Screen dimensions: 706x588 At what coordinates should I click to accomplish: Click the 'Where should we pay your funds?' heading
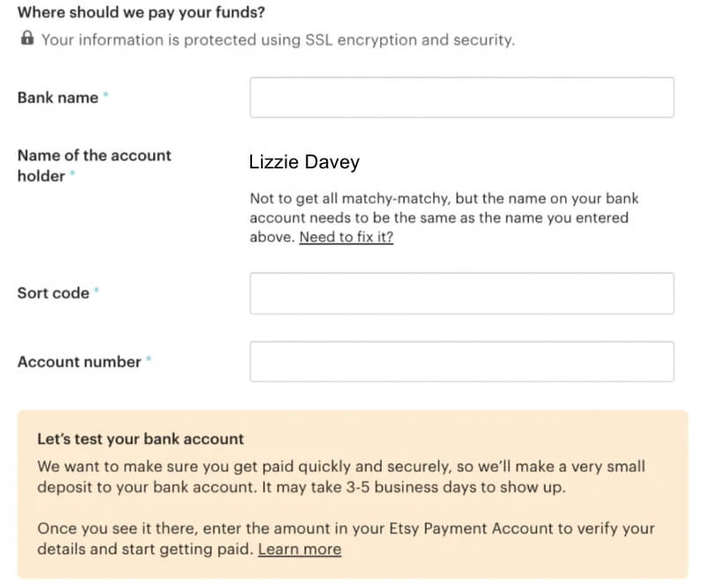pyautogui.click(x=141, y=12)
